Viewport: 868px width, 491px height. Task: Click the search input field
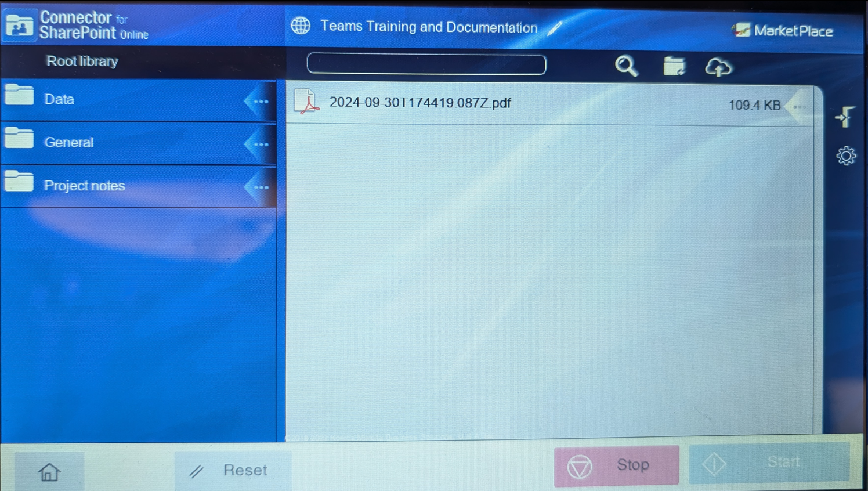tap(426, 64)
